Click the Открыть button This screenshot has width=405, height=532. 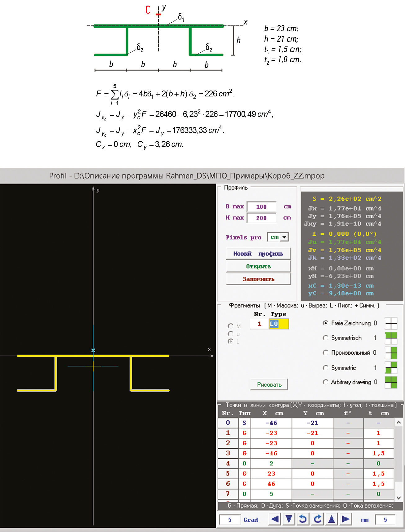coord(258,266)
